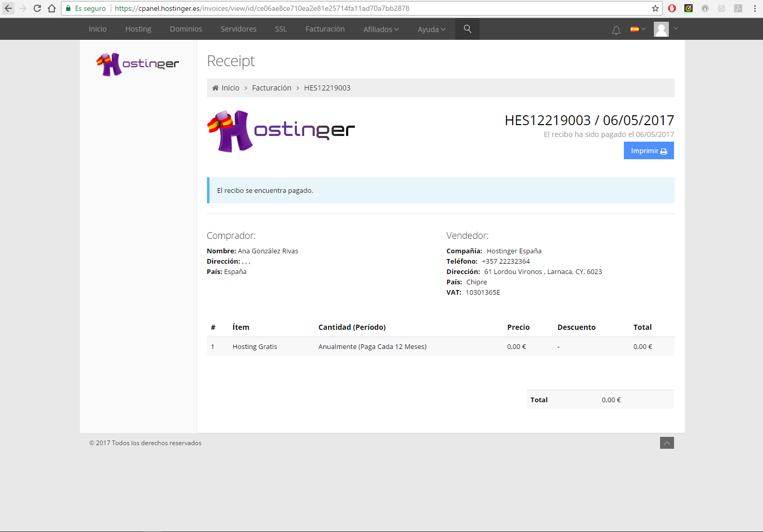Open the SSL menu item
Viewport: 763px width, 532px height.
(x=281, y=29)
